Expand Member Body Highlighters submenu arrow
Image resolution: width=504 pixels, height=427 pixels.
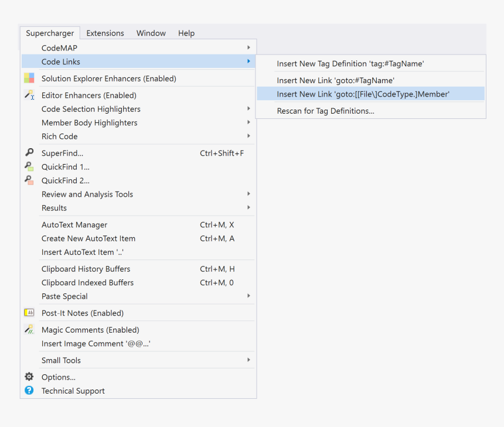(x=249, y=122)
